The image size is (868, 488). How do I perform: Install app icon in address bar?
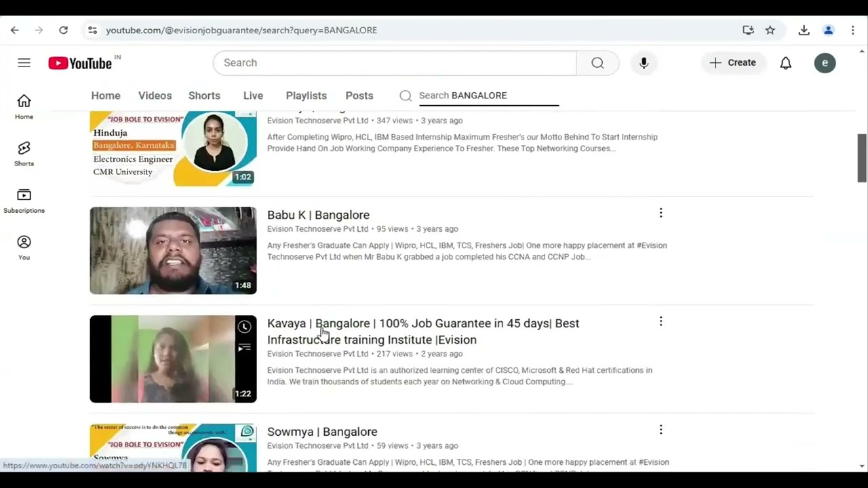pyautogui.click(x=748, y=30)
